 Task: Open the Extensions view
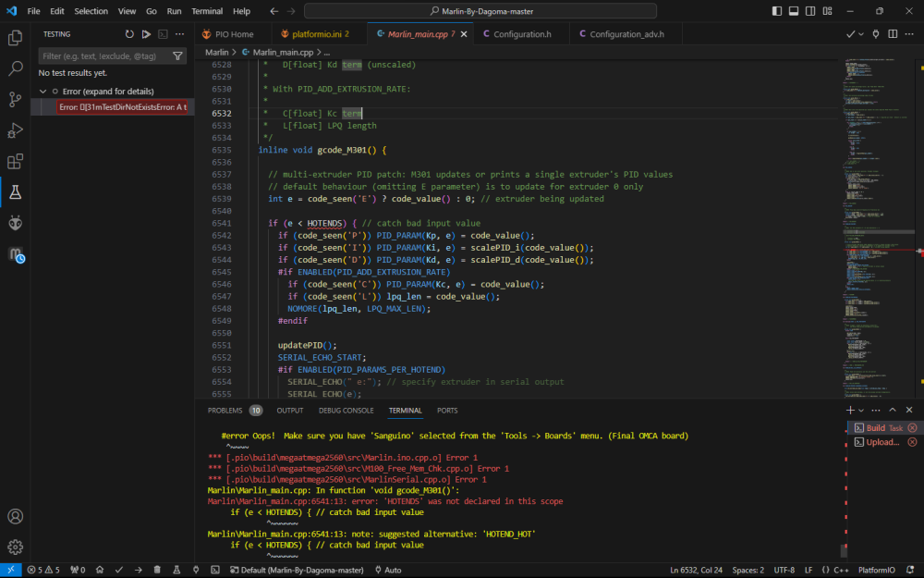point(15,162)
